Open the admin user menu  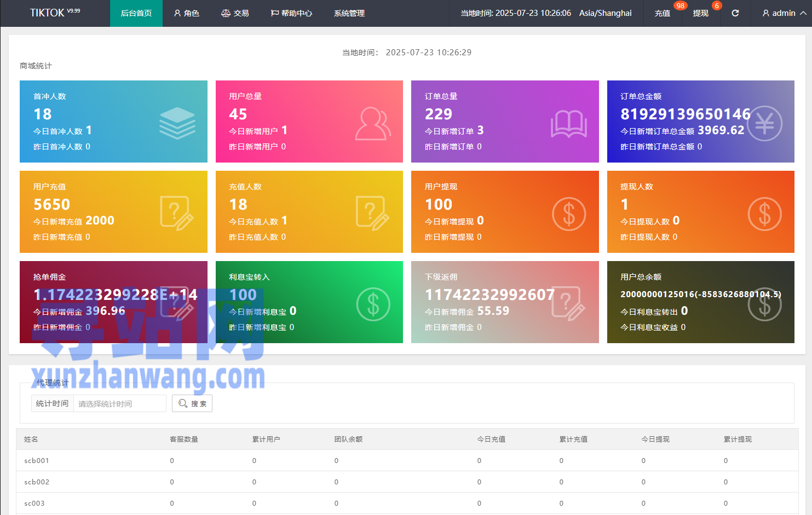pos(784,13)
